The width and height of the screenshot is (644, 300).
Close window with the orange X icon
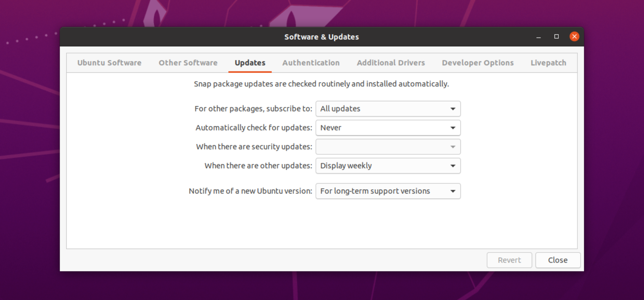[574, 36]
